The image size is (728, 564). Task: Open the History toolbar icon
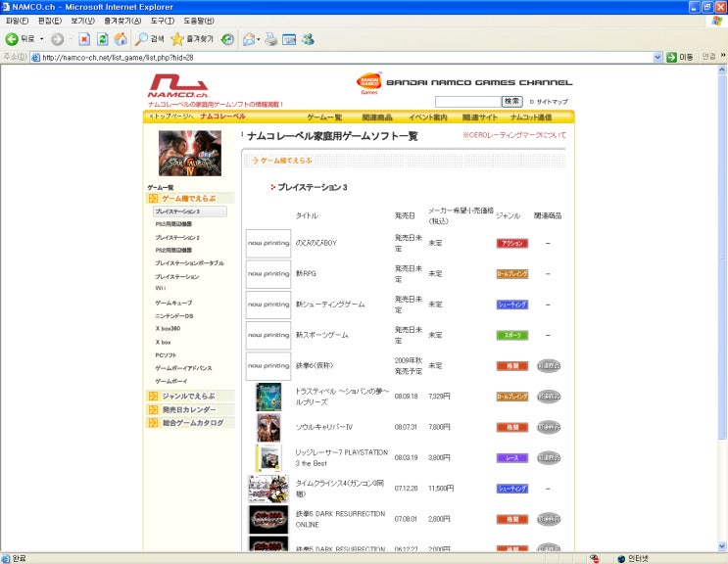[227, 39]
